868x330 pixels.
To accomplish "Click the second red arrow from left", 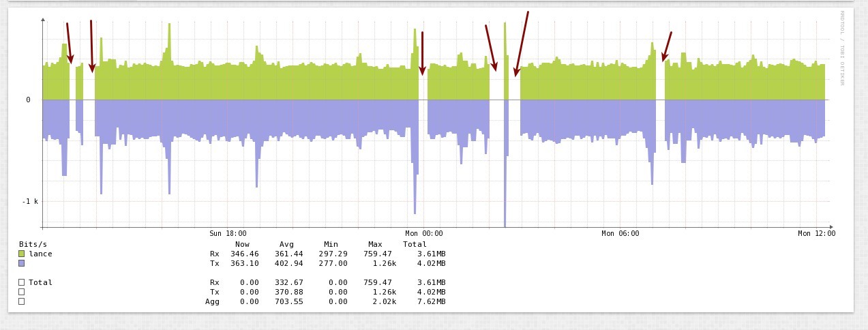I will tap(92, 46).
